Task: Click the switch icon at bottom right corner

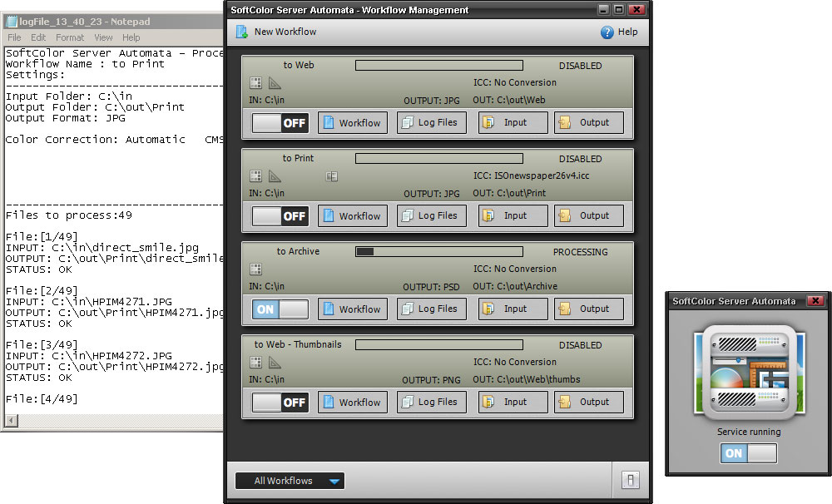Action: (x=629, y=481)
